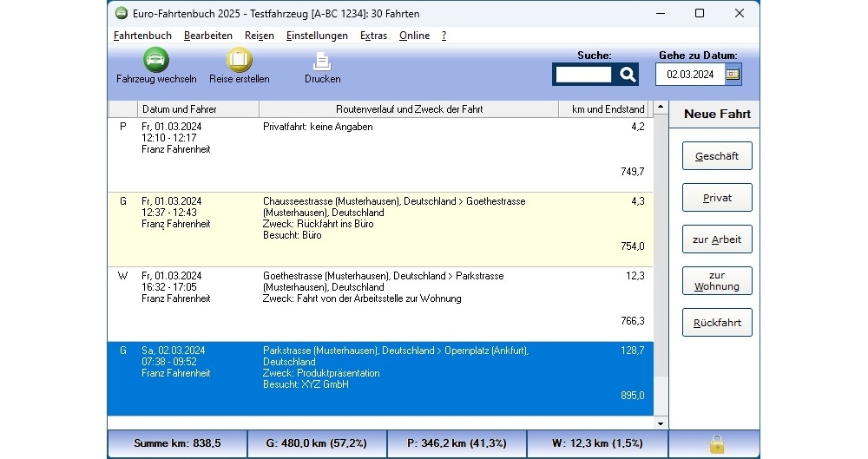Image resolution: width=868 pixels, height=459 pixels.
Task: Click the Fahrzeug wechseln green car icon
Action: coord(156,59)
